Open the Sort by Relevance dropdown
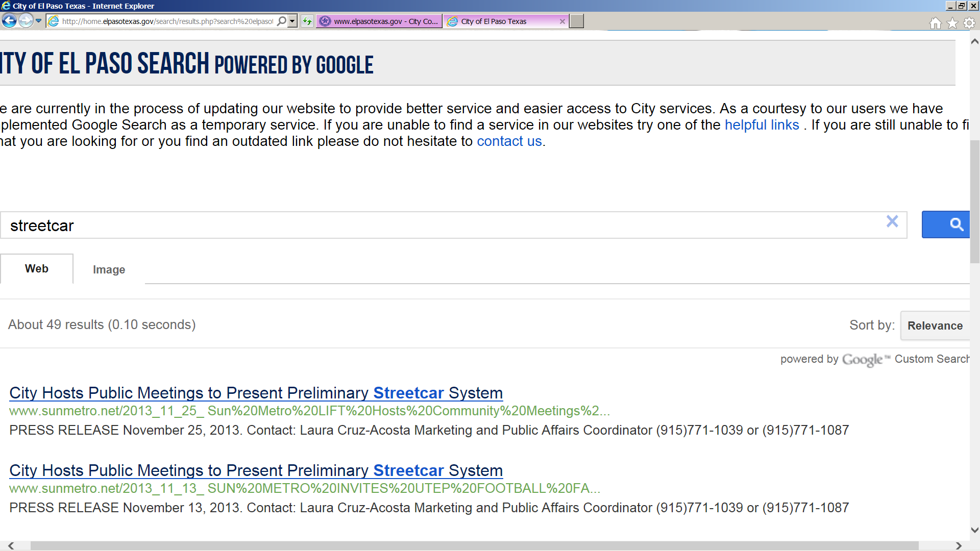980x551 pixels. click(x=935, y=325)
